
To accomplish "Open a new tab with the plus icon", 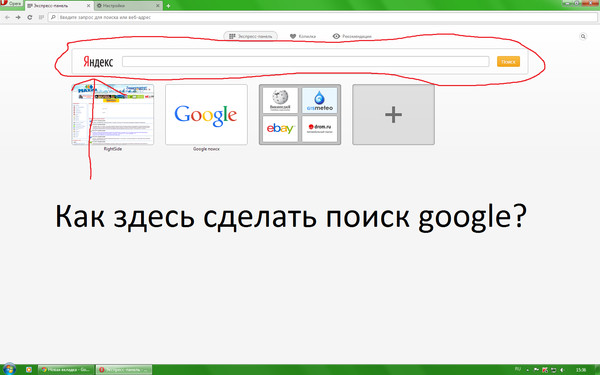I will pos(168,6).
